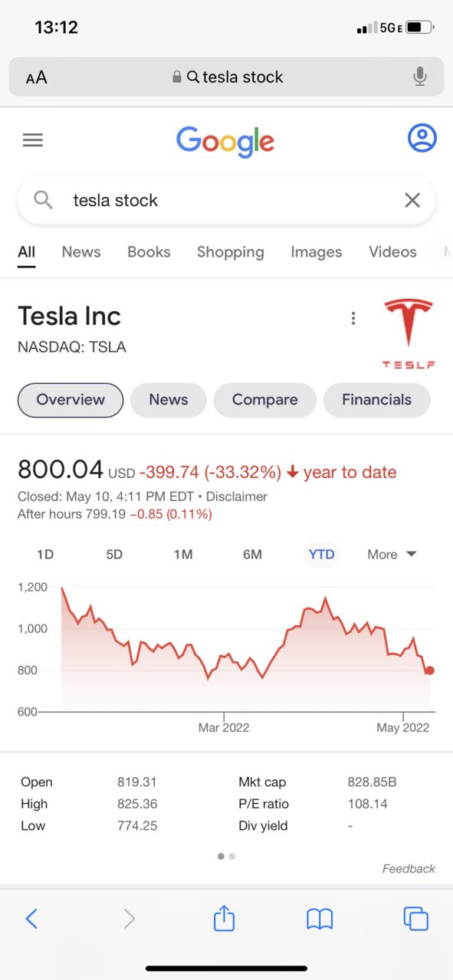The width and height of the screenshot is (453, 980).
Task: Expand the More time range dropdown
Action: (392, 554)
